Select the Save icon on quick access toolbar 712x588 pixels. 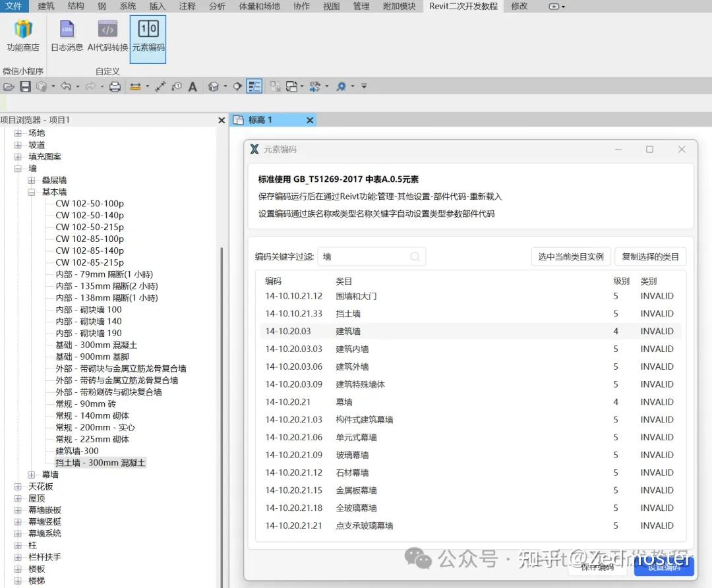[25, 86]
